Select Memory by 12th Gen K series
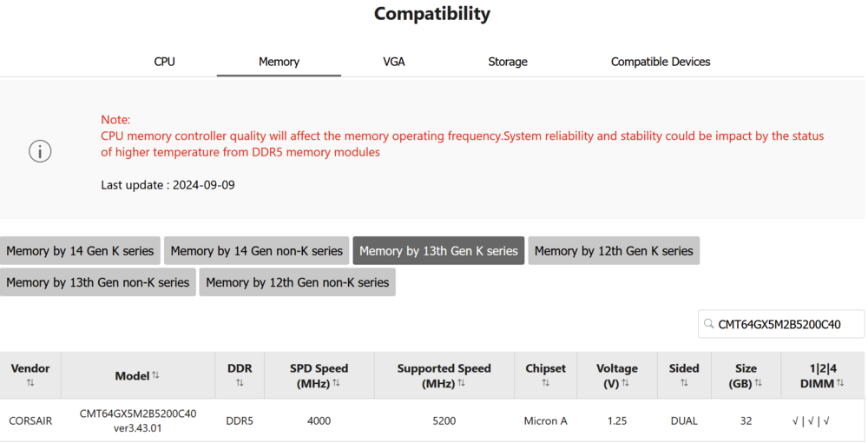Image resolution: width=868 pixels, height=443 pixels. coord(614,251)
